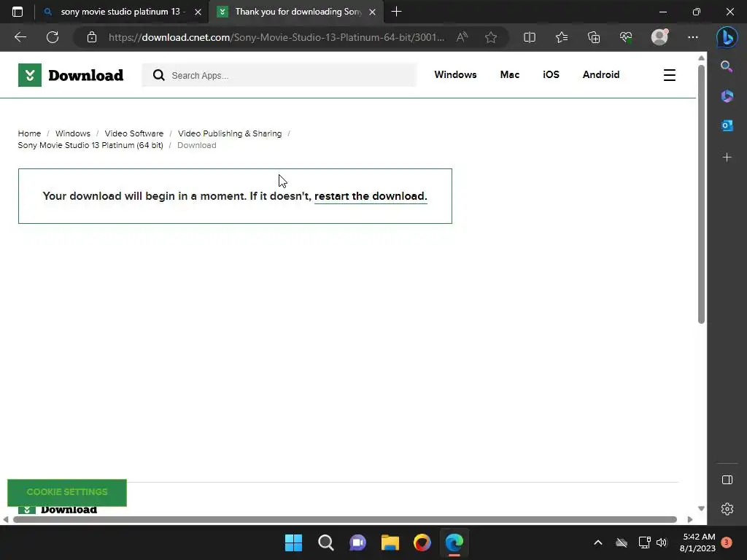Open Sony Movie Studio 13 Platinum breadcrumb
747x560 pixels.
[x=90, y=145]
